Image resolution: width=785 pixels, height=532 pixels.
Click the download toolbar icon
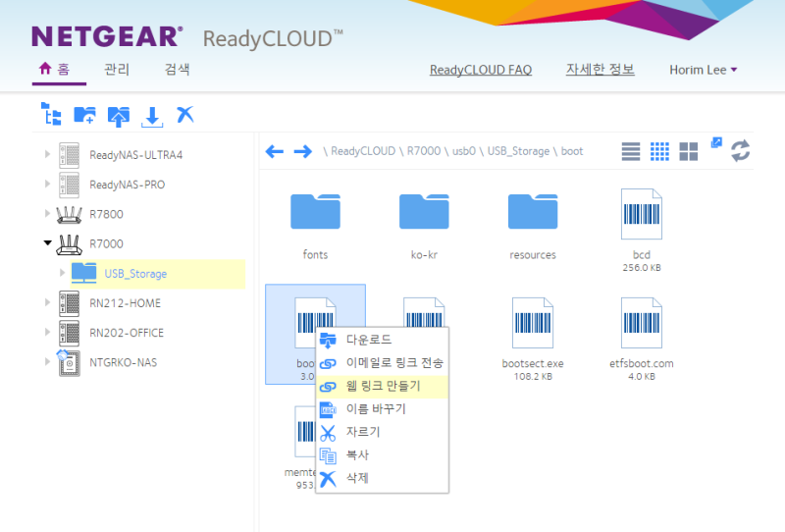(152, 117)
